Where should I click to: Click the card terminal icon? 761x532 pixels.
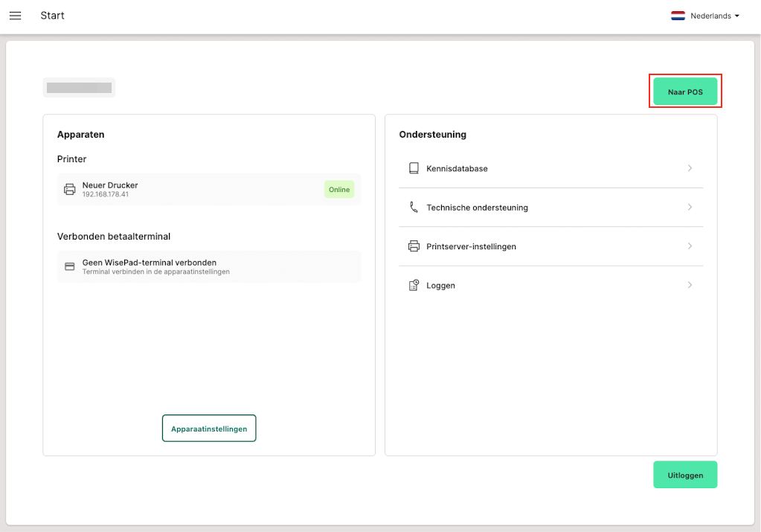pos(70,266)
